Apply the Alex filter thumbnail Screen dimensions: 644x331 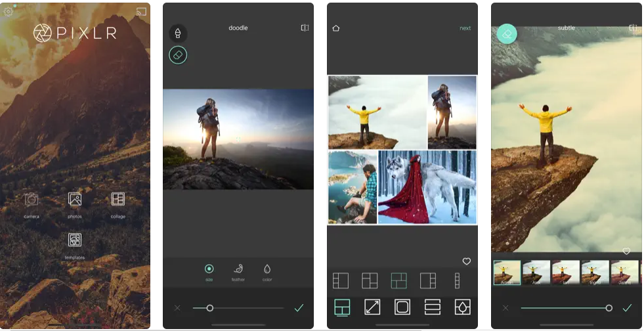pos(536,273)
